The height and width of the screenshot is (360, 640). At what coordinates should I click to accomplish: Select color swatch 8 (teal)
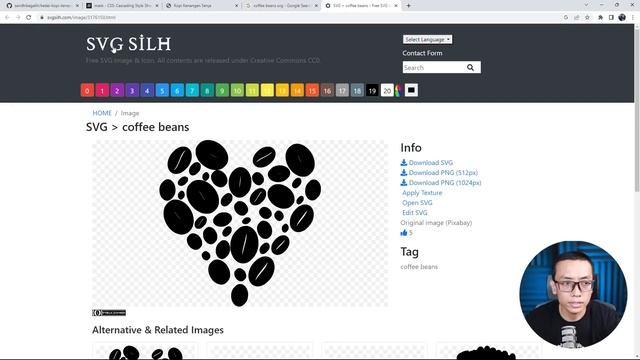(x=207, y=90)
